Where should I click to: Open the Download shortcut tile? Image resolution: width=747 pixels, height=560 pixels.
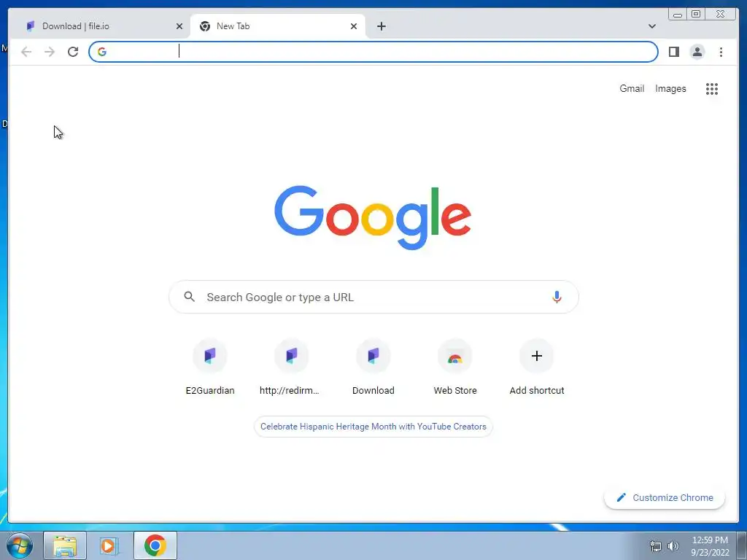pyautogui.click(x=373, y=367)
